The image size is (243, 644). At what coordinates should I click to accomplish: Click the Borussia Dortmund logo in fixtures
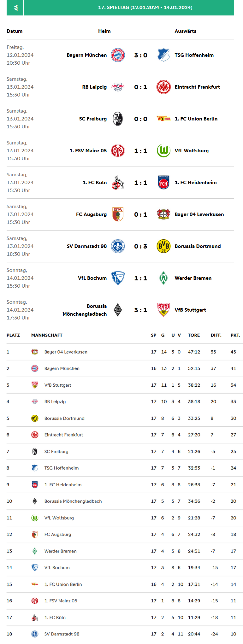click(x=163, y=246)
